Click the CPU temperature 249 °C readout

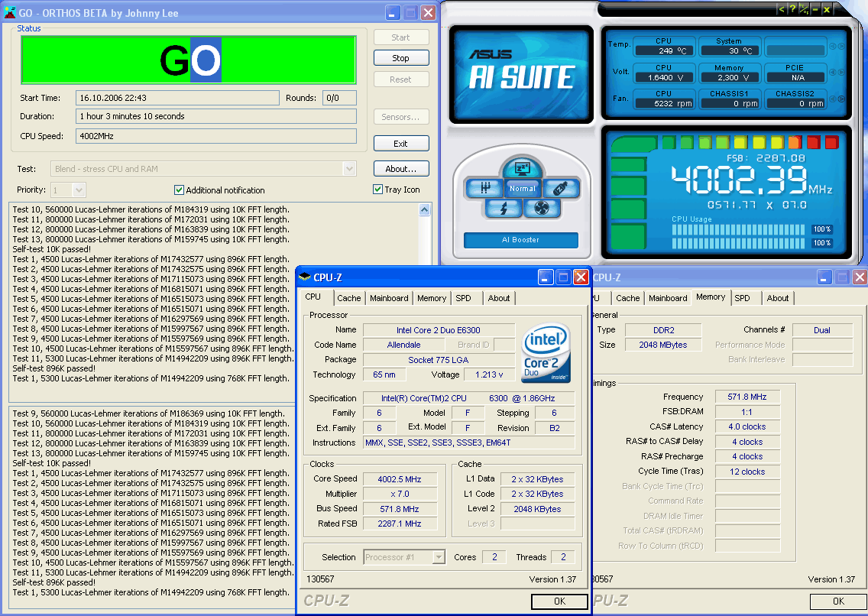(665, 51)
